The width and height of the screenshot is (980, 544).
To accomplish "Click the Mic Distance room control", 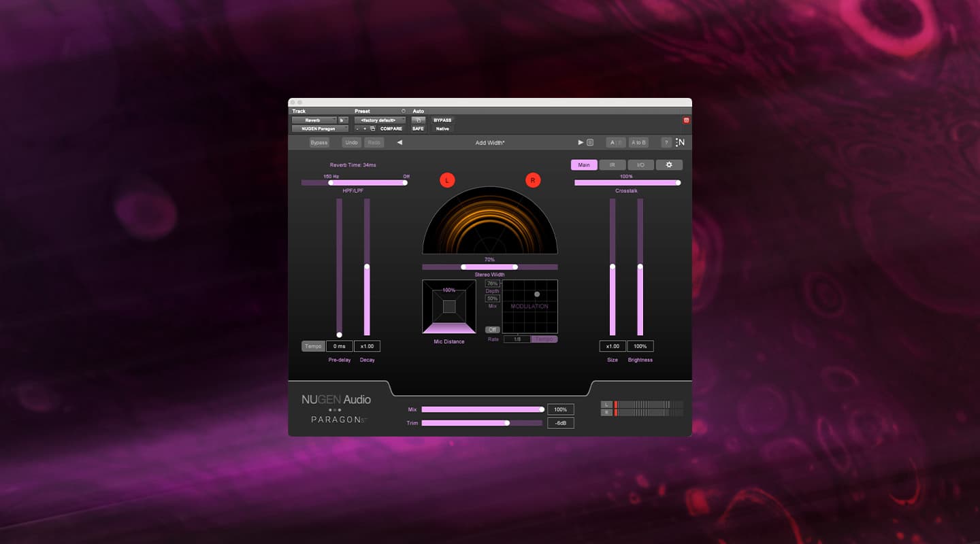I will coord(449,307).
